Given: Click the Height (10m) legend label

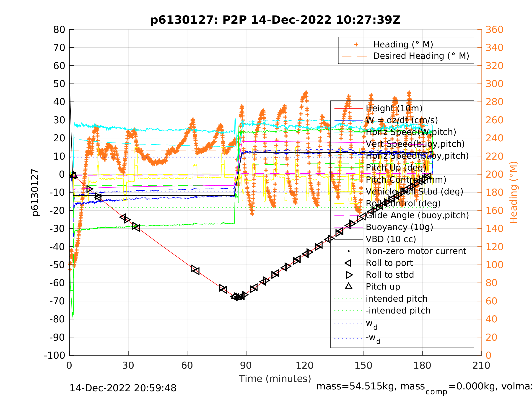Looking at the screenshot, I should (394, 109).
